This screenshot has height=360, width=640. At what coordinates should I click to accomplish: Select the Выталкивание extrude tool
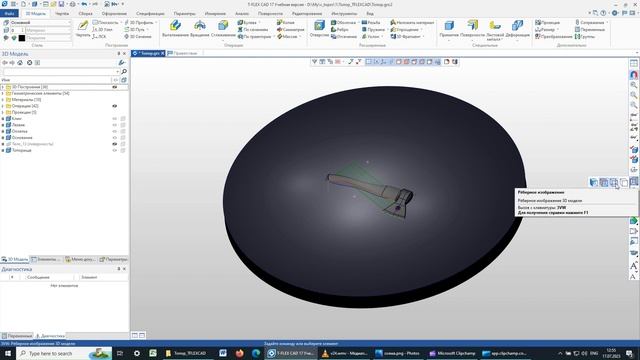[175, 29]
